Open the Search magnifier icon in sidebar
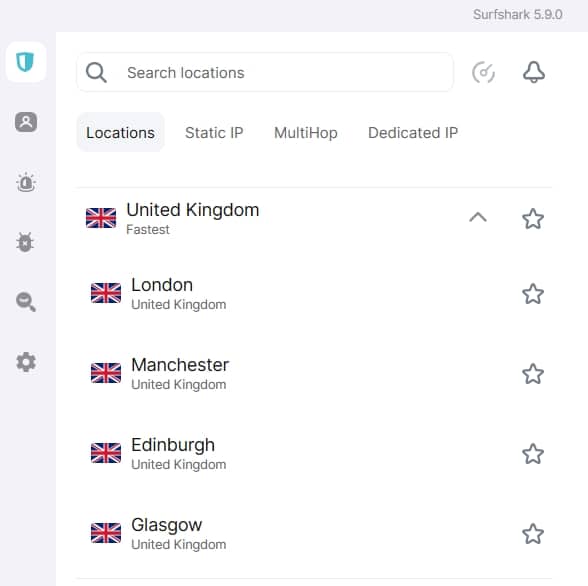Viewport: 588px width, 586px height. pos(26,302)
